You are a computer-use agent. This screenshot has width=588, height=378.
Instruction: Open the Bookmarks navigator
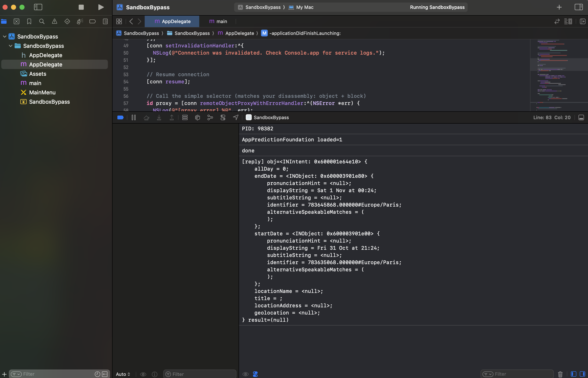point(29,21)
